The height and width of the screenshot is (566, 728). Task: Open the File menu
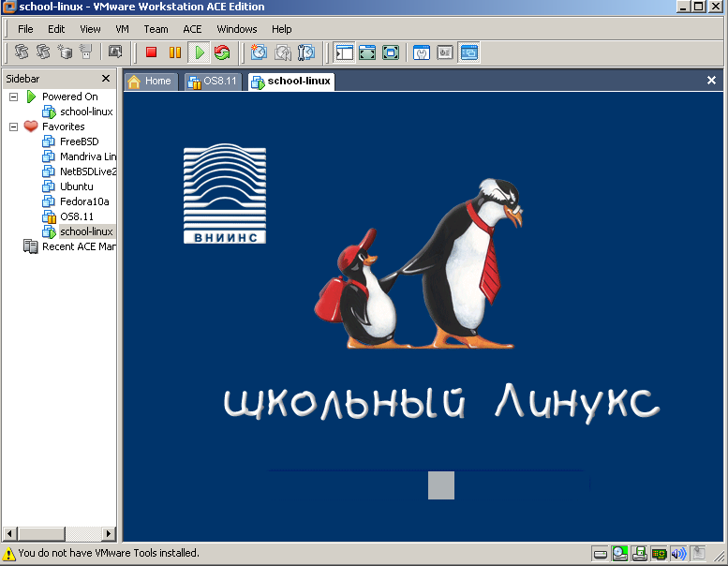[25, 29]
